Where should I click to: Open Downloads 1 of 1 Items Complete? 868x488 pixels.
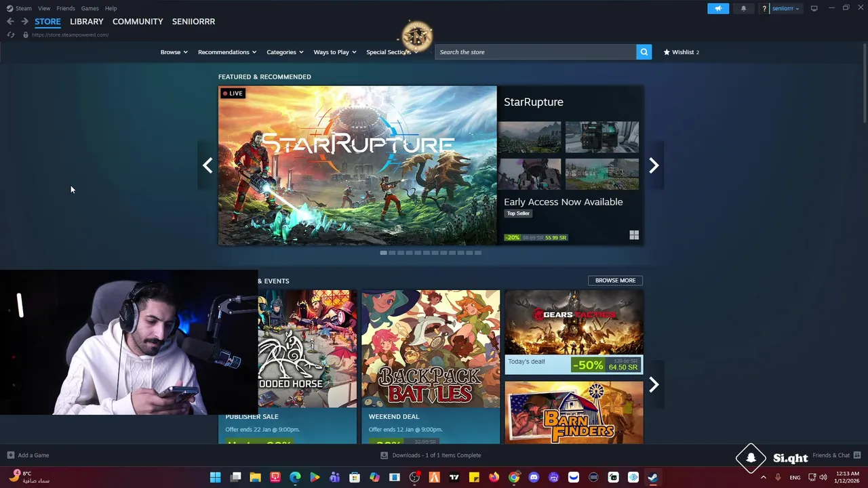point(437,455)
